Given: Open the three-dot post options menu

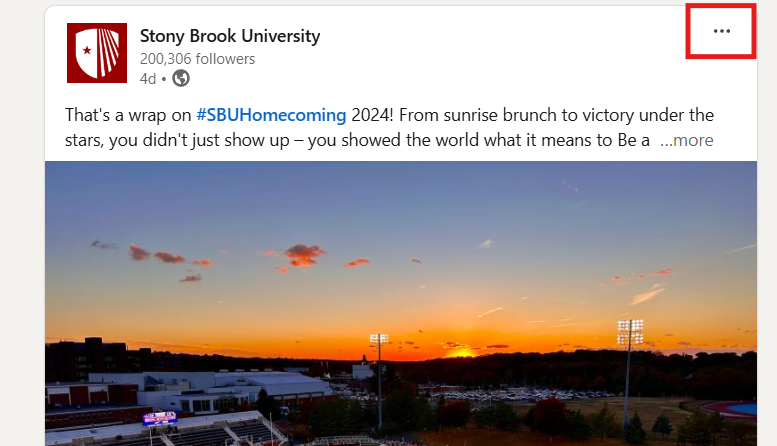Looking at the screenshot, I should [x=721, y=31].
